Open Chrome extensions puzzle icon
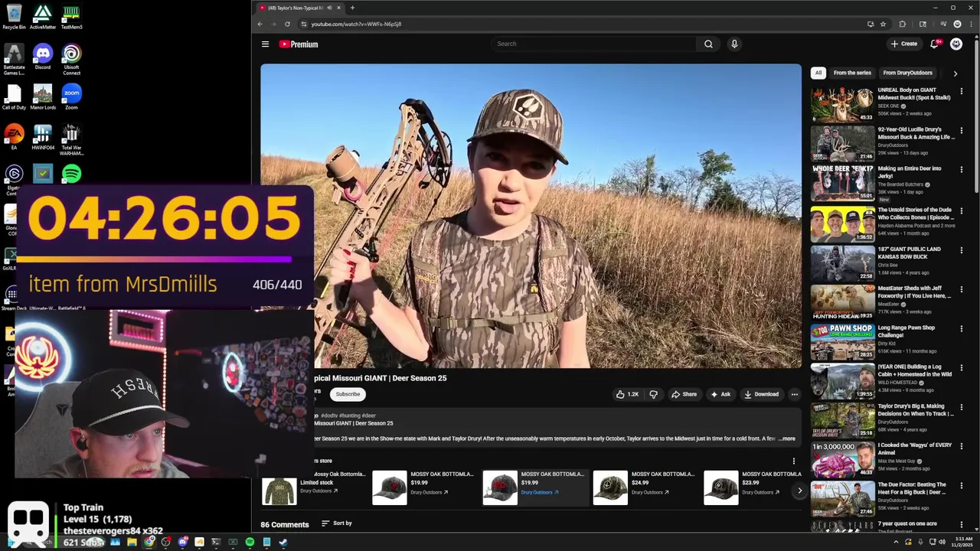Screen dimensions: 980x551 tap(902, 24)
